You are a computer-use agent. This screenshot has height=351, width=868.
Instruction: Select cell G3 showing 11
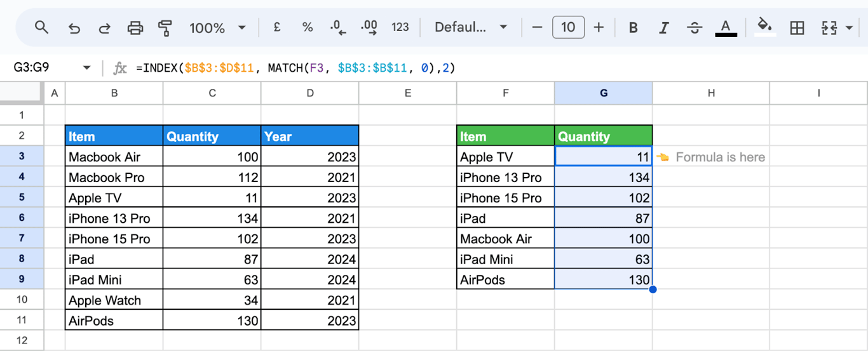pyautogui.click(x=604, y=157)
